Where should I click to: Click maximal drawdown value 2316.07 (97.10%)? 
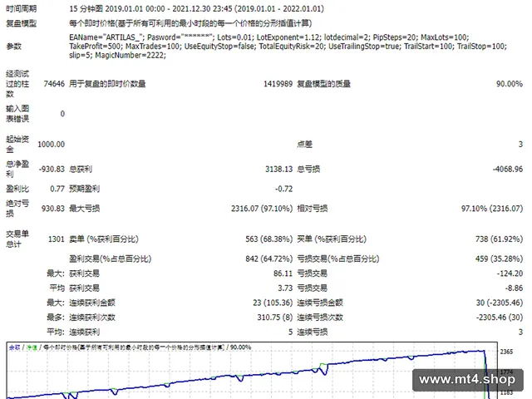coord(262,209)
